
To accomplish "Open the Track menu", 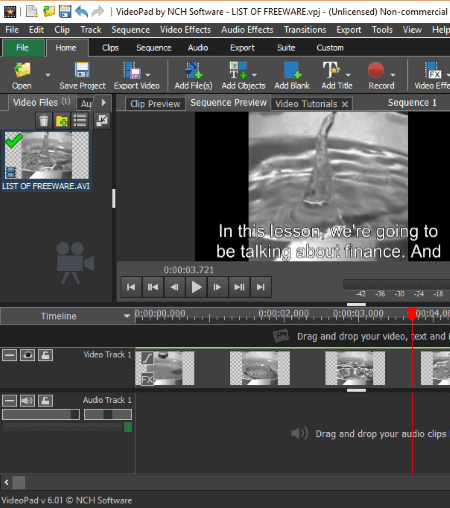I will [91, 30].
